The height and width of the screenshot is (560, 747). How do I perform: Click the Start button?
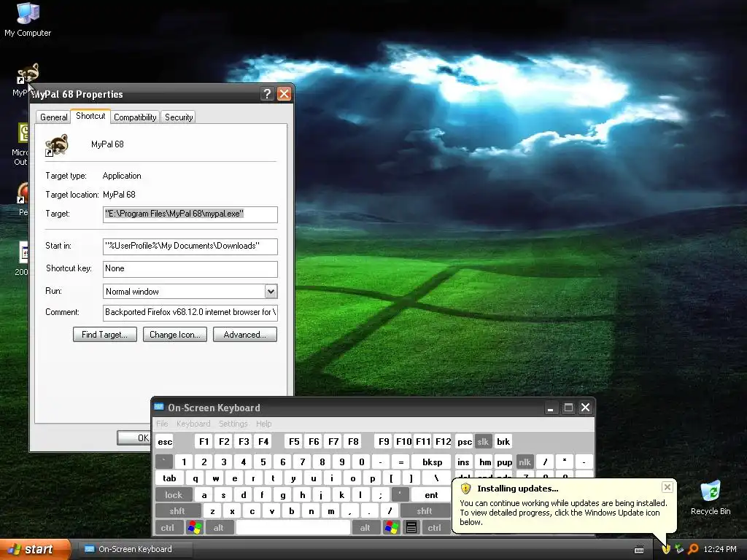[x=34, y=549]
